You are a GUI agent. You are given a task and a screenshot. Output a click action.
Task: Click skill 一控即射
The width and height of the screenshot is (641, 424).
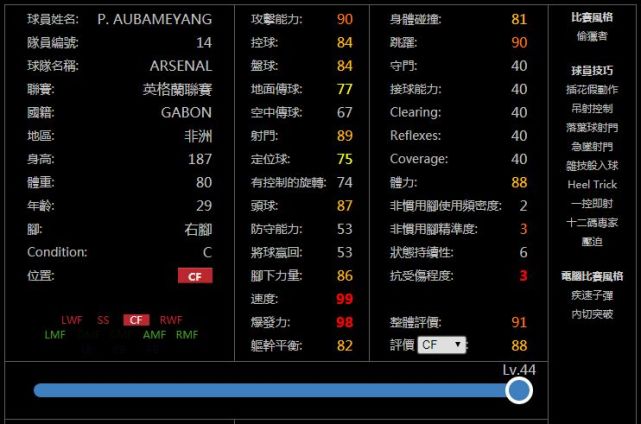[x=592, y=204]
